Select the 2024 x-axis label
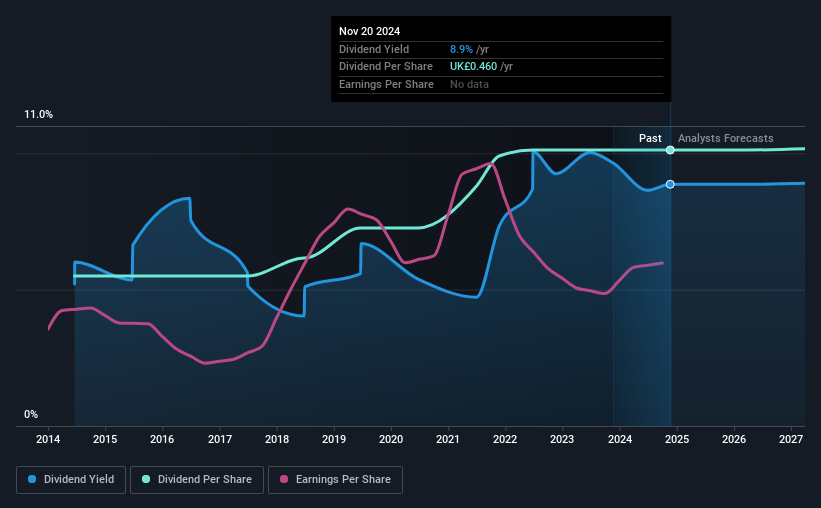This screenshot has height=508, width=821. pos(620,439)
